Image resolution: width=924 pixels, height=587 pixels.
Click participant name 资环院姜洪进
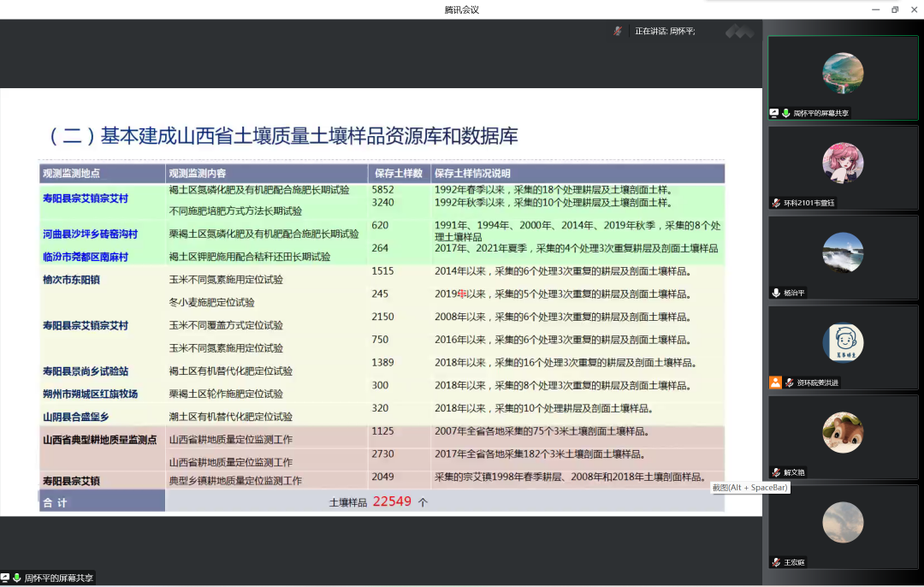pyautogui.click(x=817, y=382)
